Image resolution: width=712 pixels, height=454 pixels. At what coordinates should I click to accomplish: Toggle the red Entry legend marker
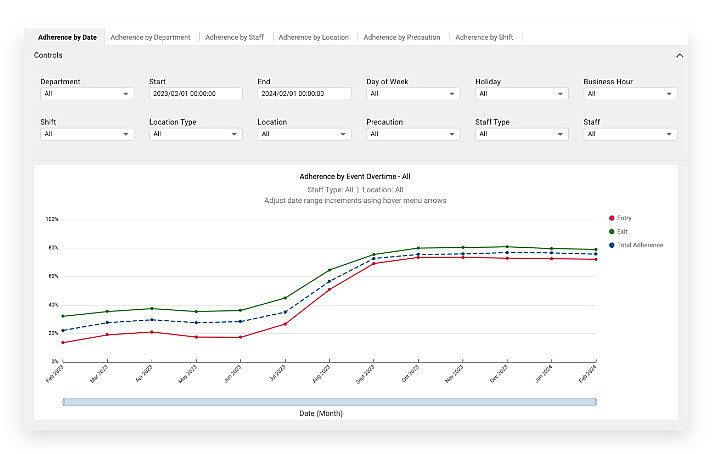[612, 218]
